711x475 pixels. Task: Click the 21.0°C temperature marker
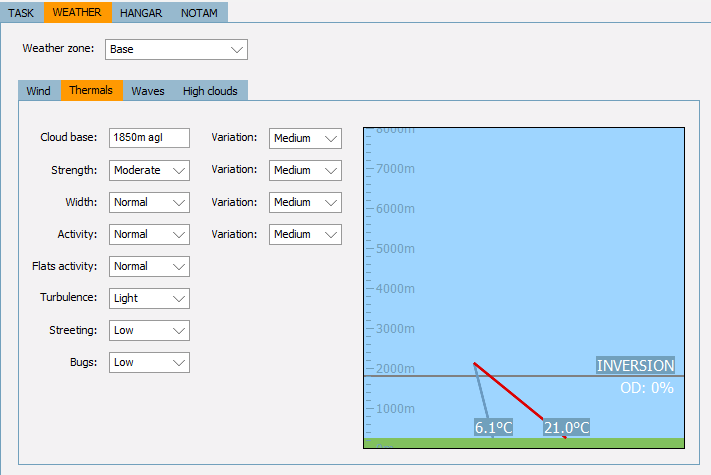coord(566,428)
